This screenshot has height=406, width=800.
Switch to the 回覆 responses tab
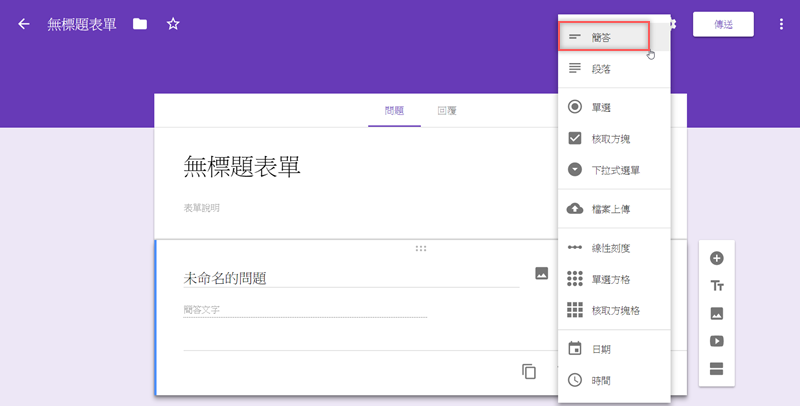click(447, 111)
